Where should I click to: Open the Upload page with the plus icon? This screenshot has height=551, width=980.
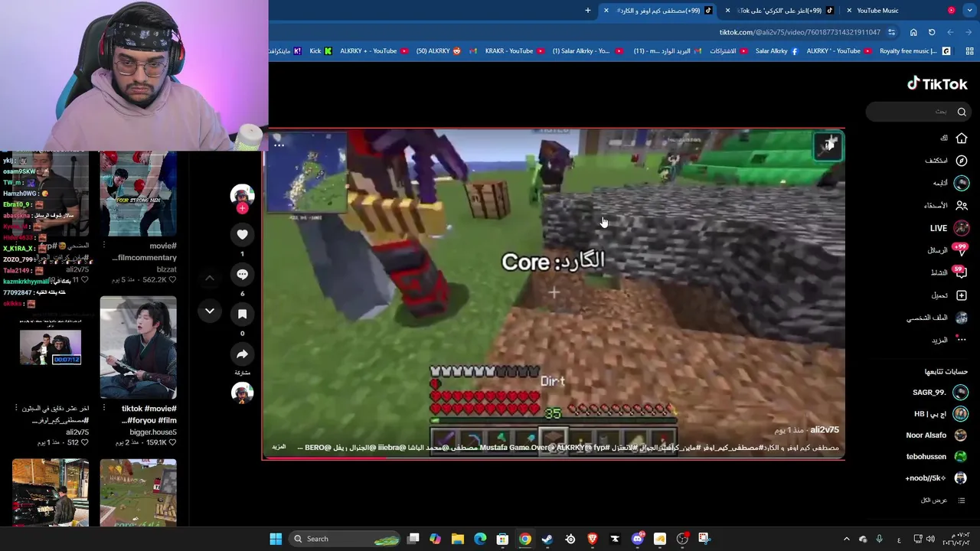point(949,295)
